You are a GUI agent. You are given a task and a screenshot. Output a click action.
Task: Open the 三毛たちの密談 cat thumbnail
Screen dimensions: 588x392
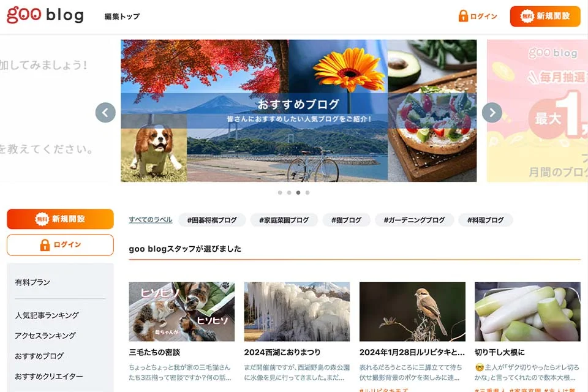point(181,312)
